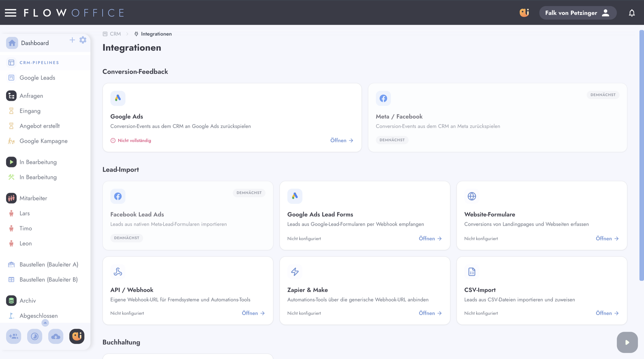The height and width of the screenshot is (359, 644).
Task: Click the Dashboard home icon
Action: (12, 43)
